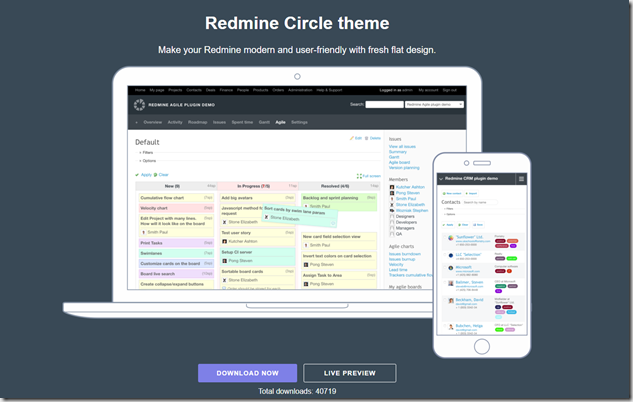
Task: Click into the laptop Search field
Action: tap(384, 105)
